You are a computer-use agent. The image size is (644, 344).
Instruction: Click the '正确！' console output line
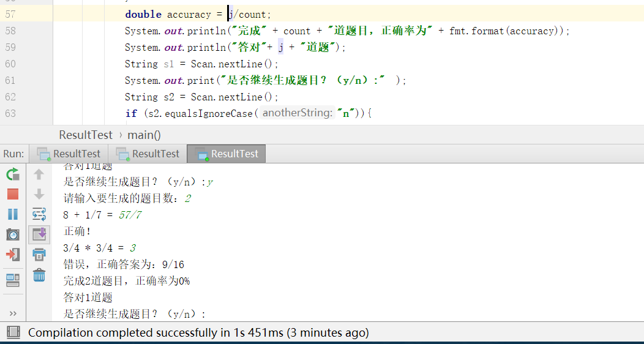[78, 231]
